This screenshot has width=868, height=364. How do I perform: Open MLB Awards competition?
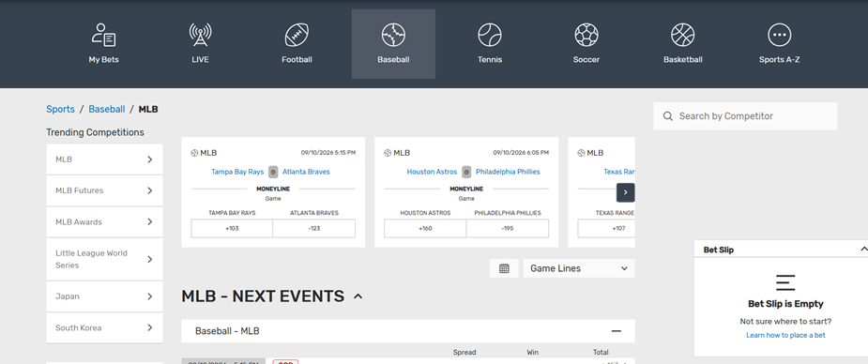tap(104, 221)
